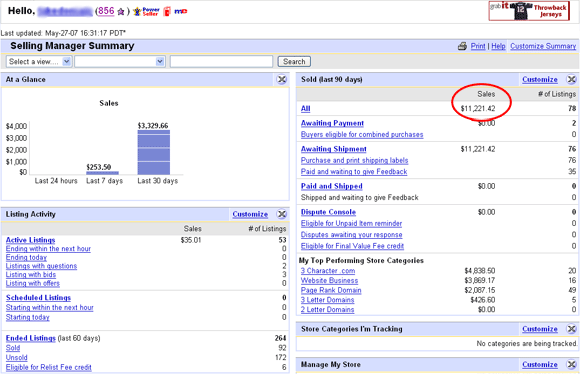Open the Listing with bids link
The width and height of the screenshot is (580, 374).
[x=31, y=274]
